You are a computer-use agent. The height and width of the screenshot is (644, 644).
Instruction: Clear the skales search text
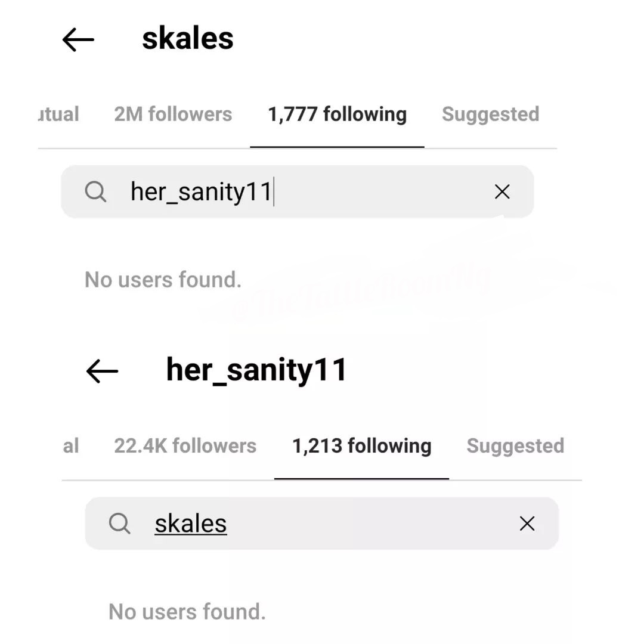pyautogui.click(x=527, y=524)
